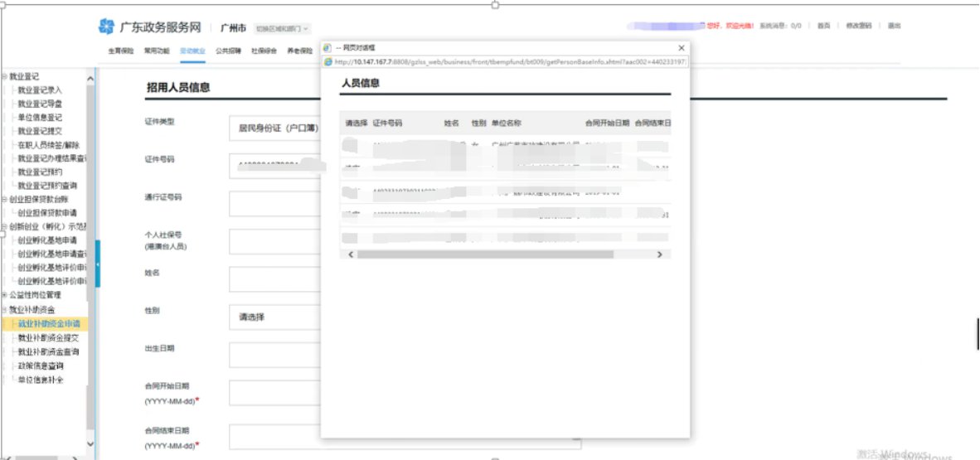This screenshot has width=980, height=460.
Task: Switch to the 生育保险 tab
Action: (120, 51)
